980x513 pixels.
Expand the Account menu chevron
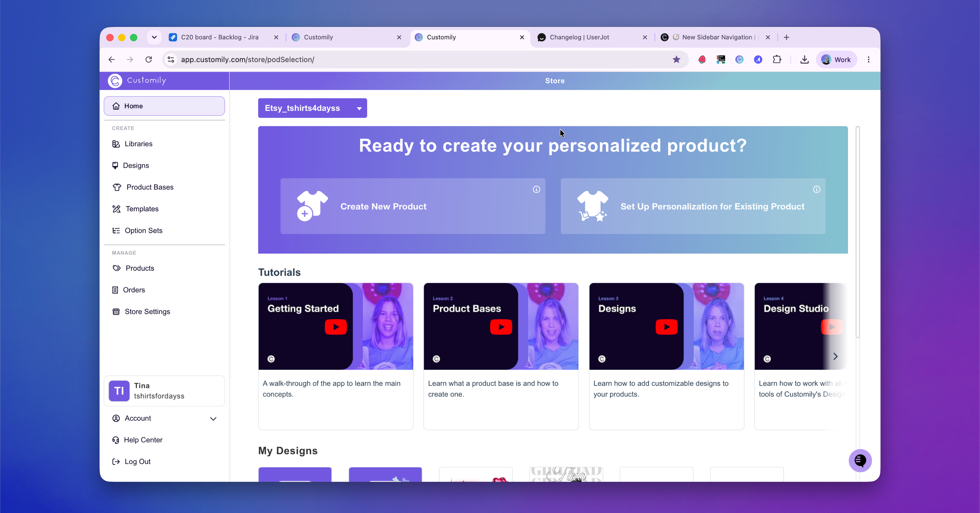(x=213, y=419)
